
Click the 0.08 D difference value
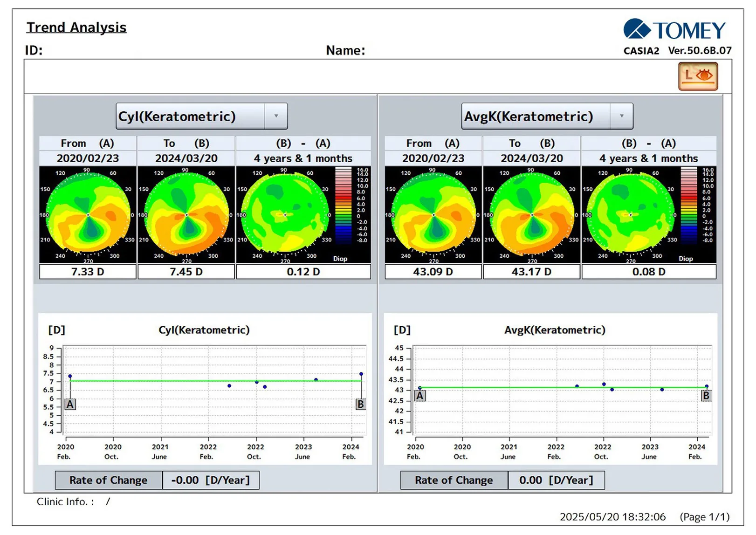pyautogui.click(x=649, y=272)
